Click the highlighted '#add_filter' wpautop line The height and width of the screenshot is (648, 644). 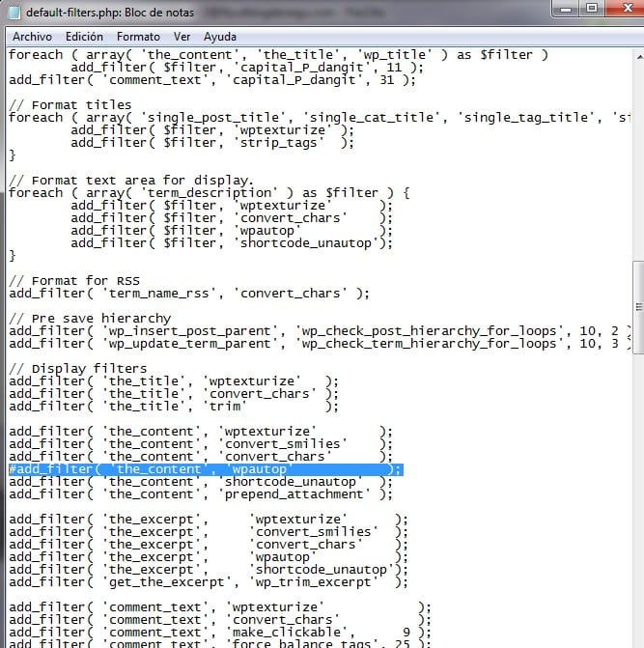click(x=203, y=469)
